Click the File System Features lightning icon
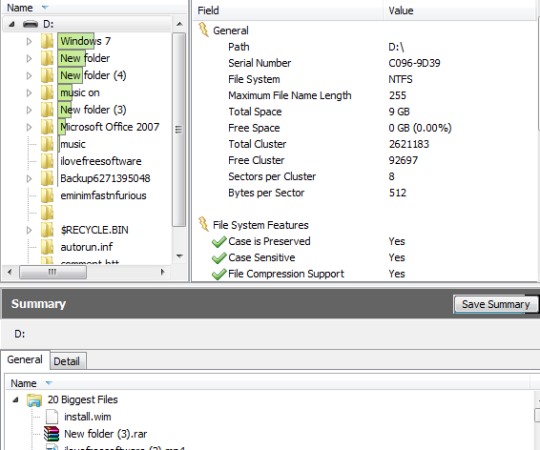Viewport: 540px width, 450px height. (204, 224)
